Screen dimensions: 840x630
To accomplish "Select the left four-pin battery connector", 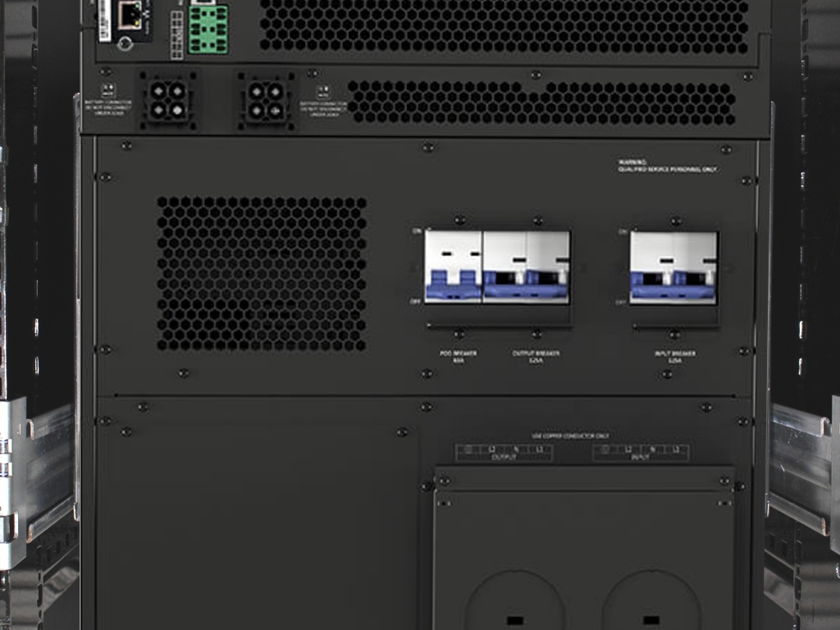I will coord(168,100).
